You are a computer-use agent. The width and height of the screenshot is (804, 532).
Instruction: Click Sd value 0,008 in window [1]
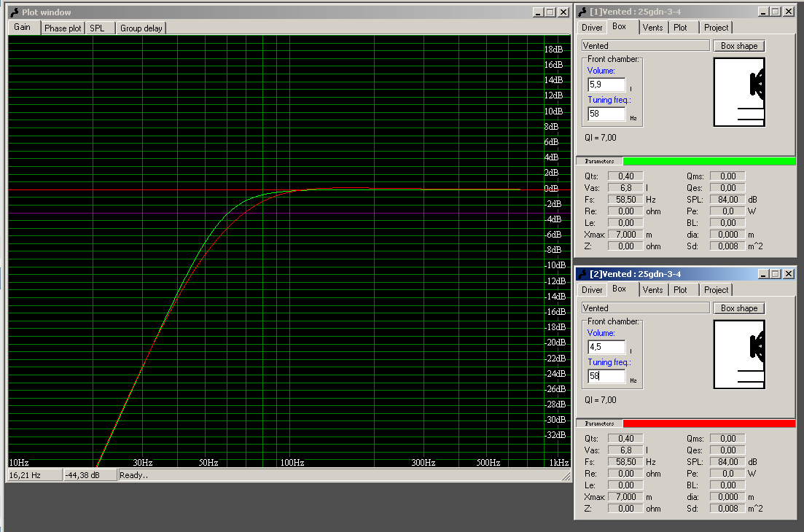click(x=727, y=246)
